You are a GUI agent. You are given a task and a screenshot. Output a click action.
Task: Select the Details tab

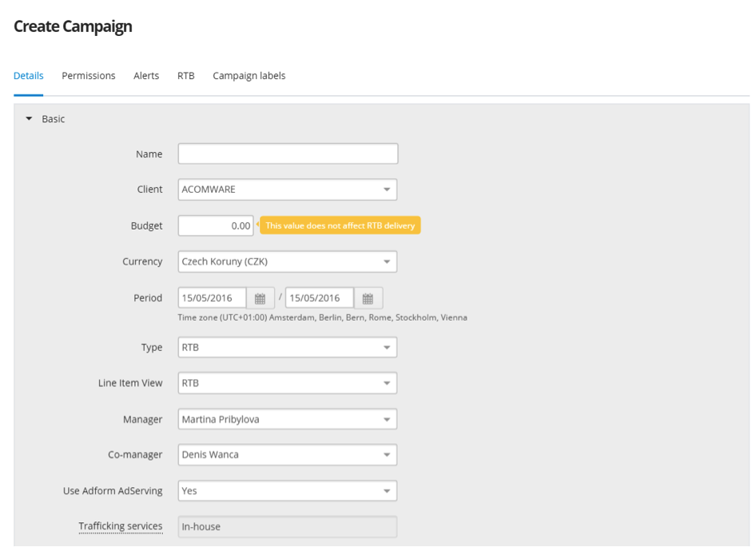pos(29,76)
